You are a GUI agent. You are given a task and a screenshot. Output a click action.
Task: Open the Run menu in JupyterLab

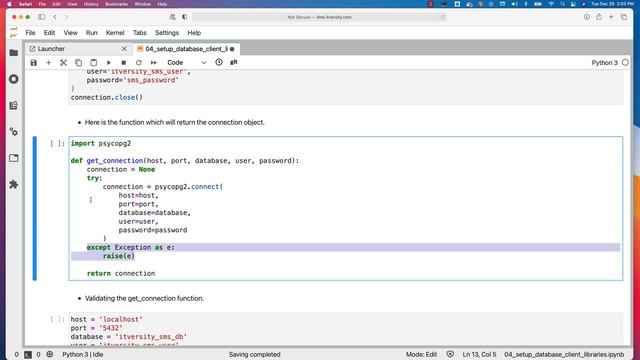91,33
